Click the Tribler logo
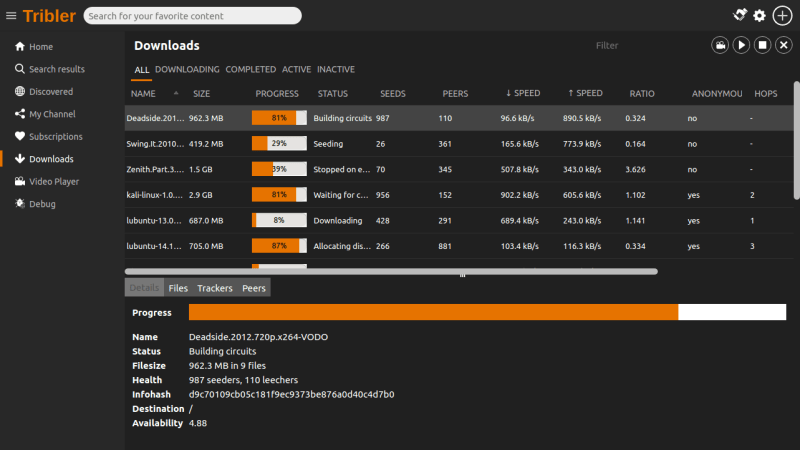This screenshot has width=800, height=450. (49, 16)
